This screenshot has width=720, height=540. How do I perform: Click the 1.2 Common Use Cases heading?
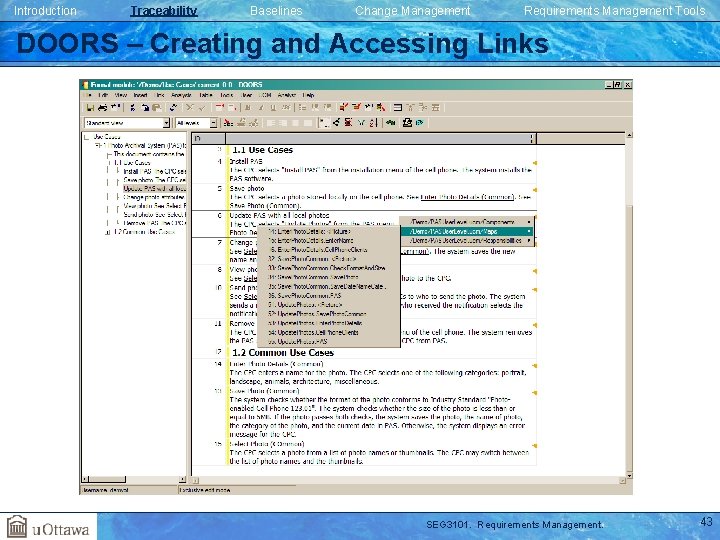(x=283, y=353)
